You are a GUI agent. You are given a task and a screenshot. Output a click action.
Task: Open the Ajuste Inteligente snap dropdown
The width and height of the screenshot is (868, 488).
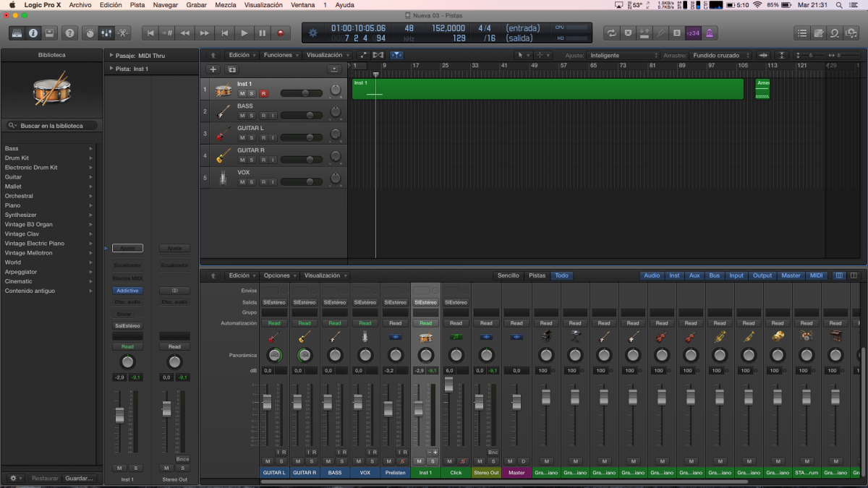(x=622, y=55)
